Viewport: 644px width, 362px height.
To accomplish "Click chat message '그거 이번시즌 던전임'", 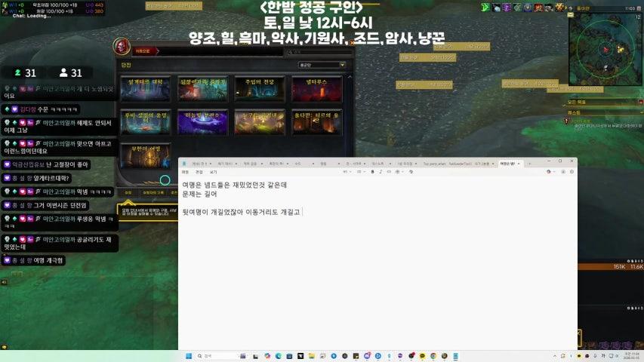I will (x=60, y=205).
